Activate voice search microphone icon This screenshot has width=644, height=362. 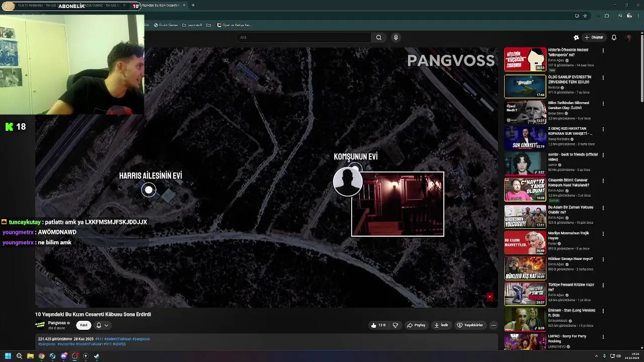pyautogui.click(x=396, y=37)
